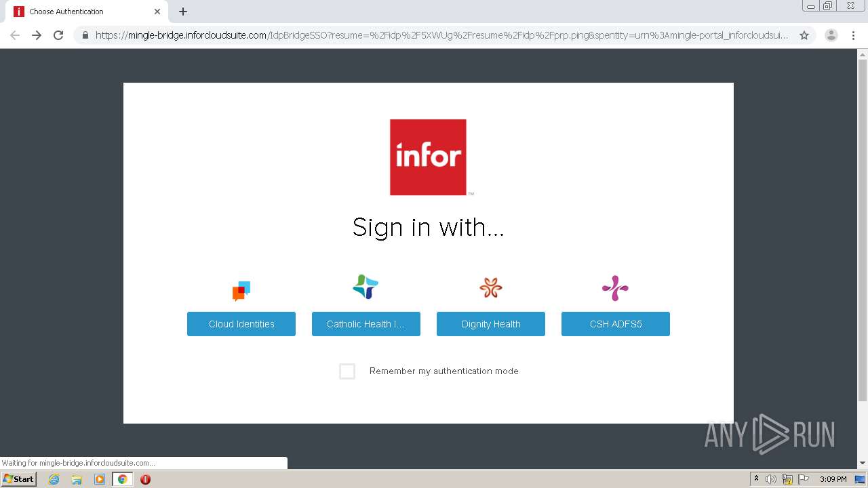Focus the address bar URL field
Image resolution: width=868 pixels, height=488 pixels.
[441, 35]
